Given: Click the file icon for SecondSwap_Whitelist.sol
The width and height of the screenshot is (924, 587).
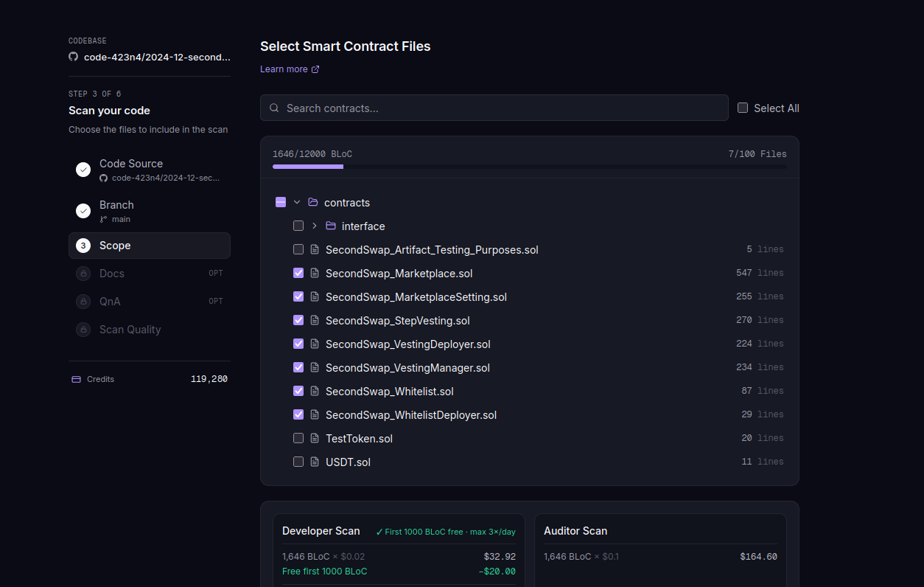Looking at the screenshot, I should pyautogui.click(x=315, y=391).
